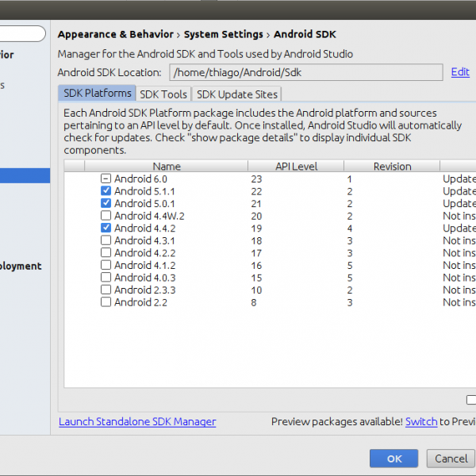Sort by Name column header
The height and width of the screenshot is (476, 476).
[167, 167]
